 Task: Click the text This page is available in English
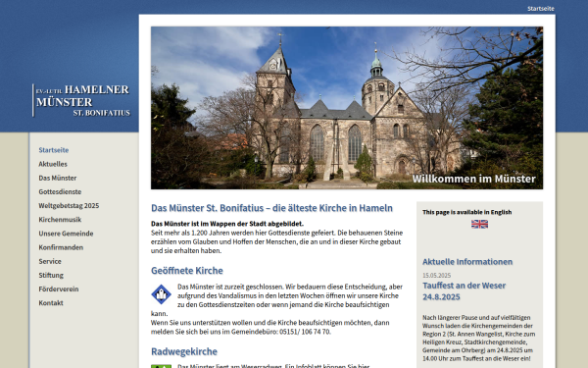(466, 212)
